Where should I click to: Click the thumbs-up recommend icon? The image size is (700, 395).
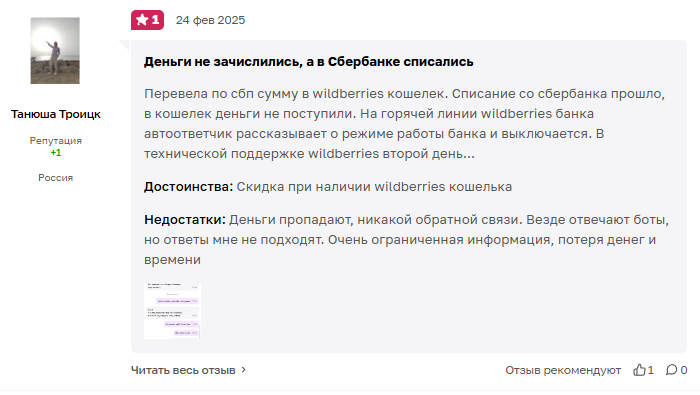[639, 370]
